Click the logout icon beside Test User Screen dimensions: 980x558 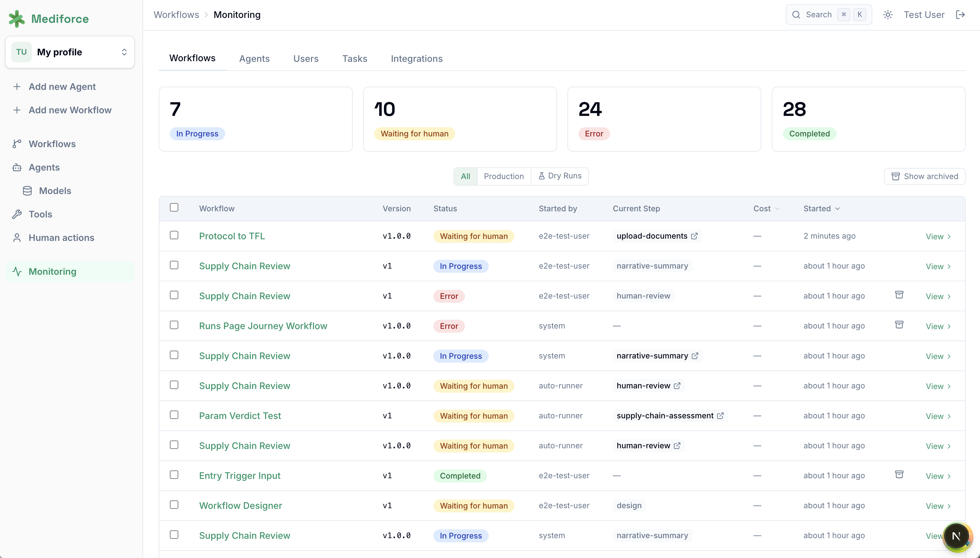960,15
